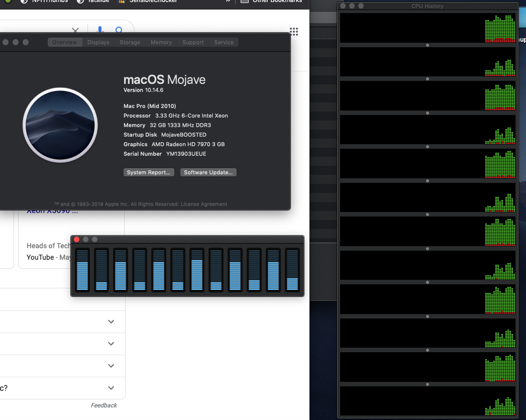
Task: Select the Support tab
Action: (x=193, y=42)
